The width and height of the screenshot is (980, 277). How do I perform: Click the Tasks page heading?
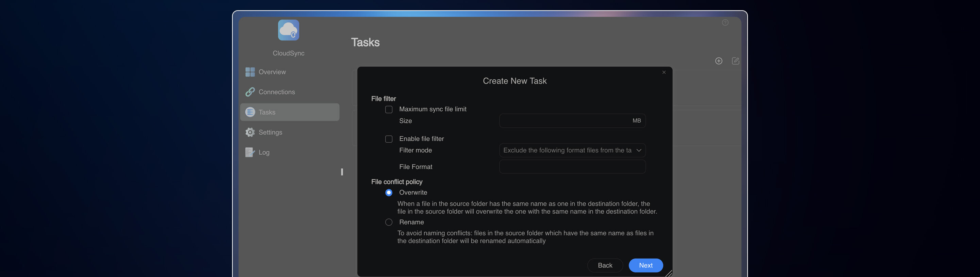coord(365,42)
